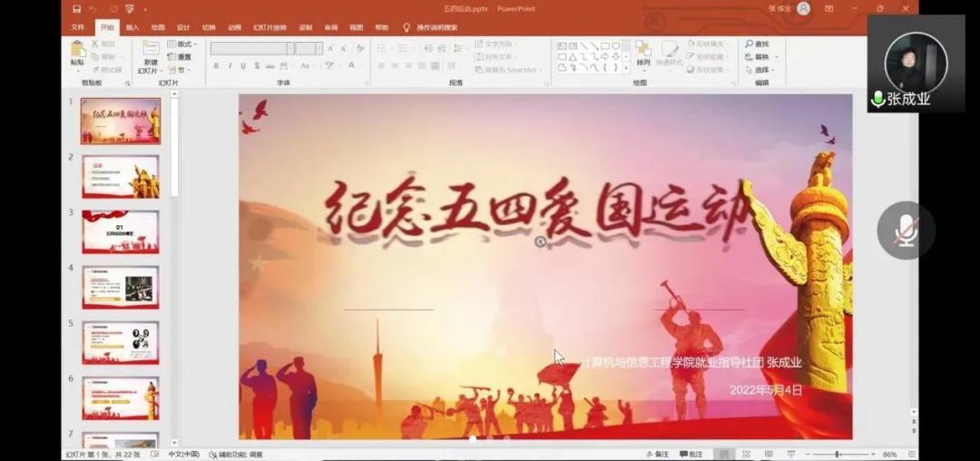
Task: Switch to the 幻灯片放映 tab
Action: [270, 27]
